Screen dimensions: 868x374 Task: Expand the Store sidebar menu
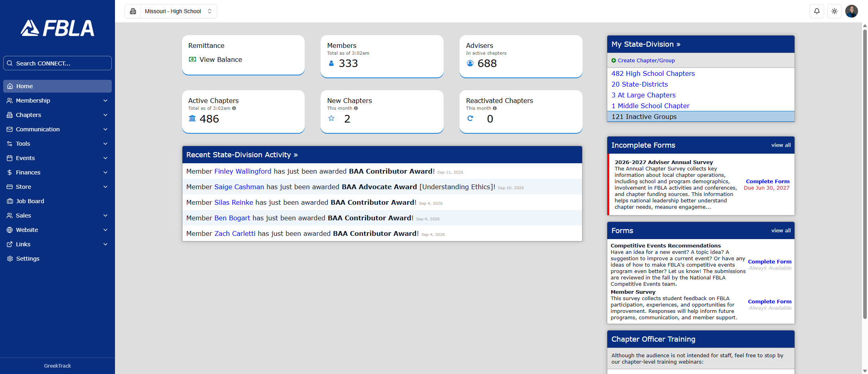click(x=57, y=187)
